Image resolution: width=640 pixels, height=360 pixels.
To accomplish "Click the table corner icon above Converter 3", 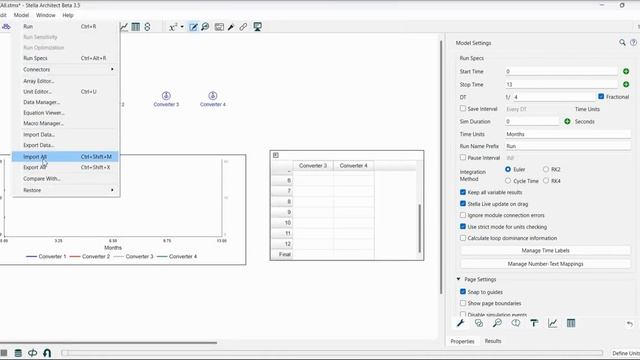I will point(276,155).
